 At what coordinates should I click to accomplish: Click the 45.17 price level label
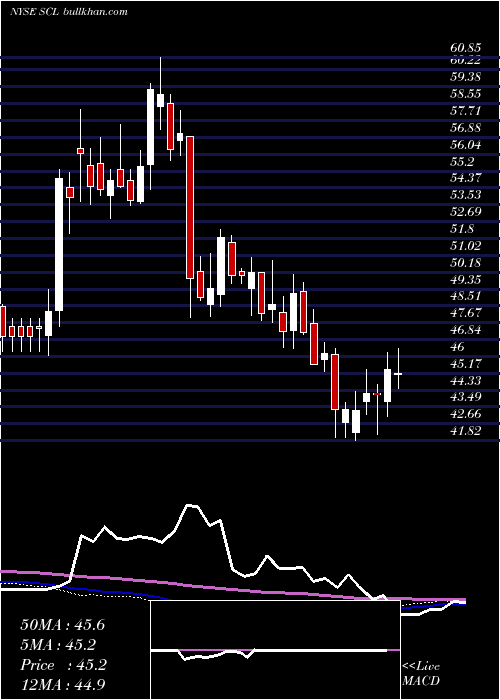pyautogui.click(x=465, y=364)
